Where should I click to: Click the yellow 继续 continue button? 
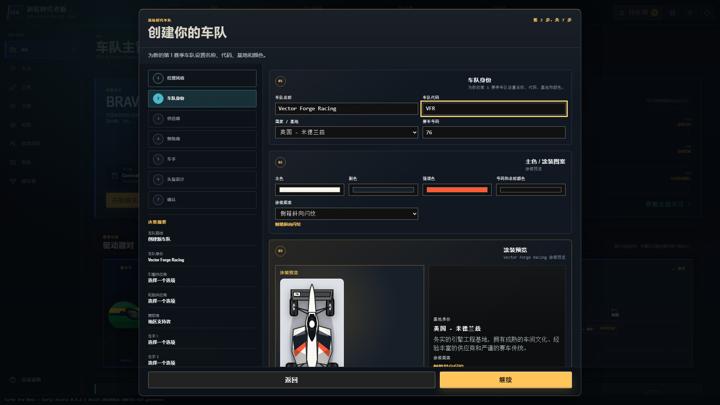pyautogui.click(x=506, y=380)
